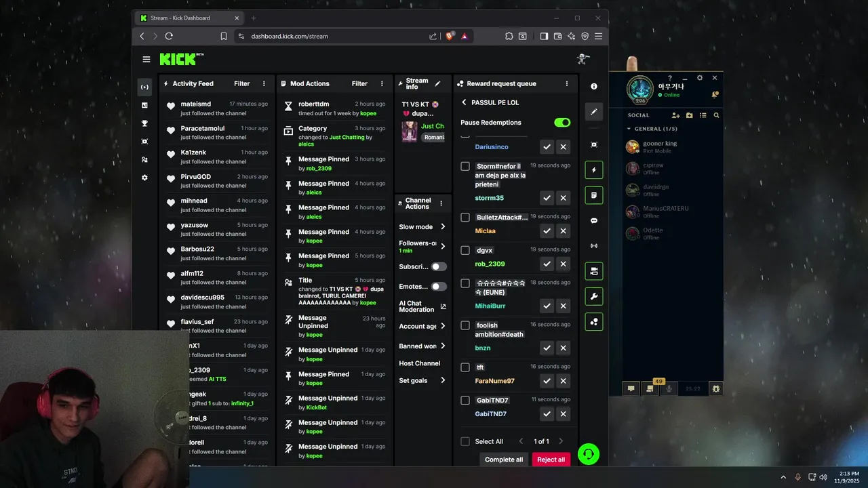868x488 pixels.
Task: Open the Kick hamburger menu
Action: [x=146, y=60]
